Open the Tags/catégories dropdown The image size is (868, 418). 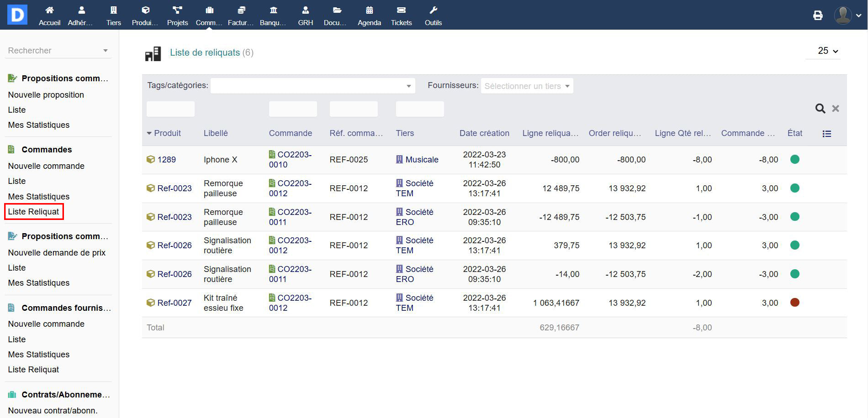(x=312, y=86)
